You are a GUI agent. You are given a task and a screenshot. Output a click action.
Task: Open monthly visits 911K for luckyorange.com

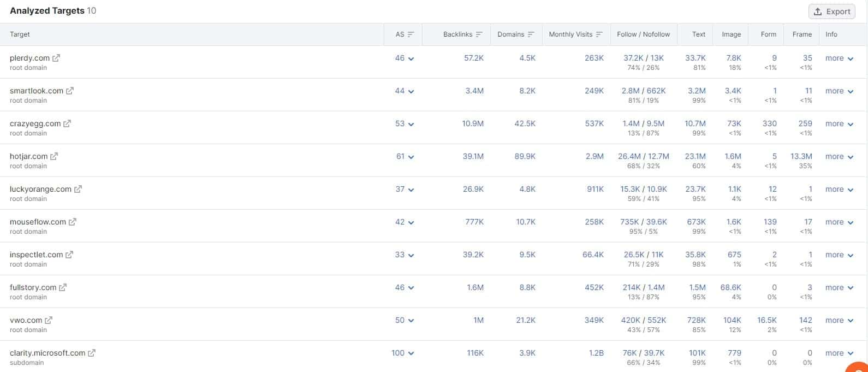pos(595,189)
